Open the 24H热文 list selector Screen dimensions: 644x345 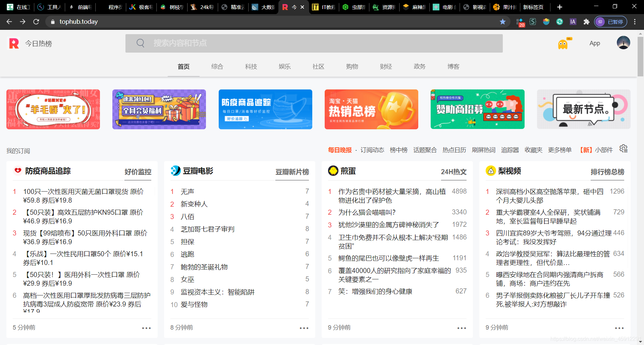point(453,172)
